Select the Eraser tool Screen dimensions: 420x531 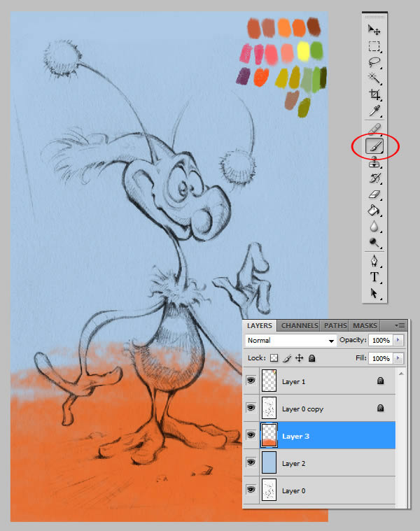coord(374,194)
